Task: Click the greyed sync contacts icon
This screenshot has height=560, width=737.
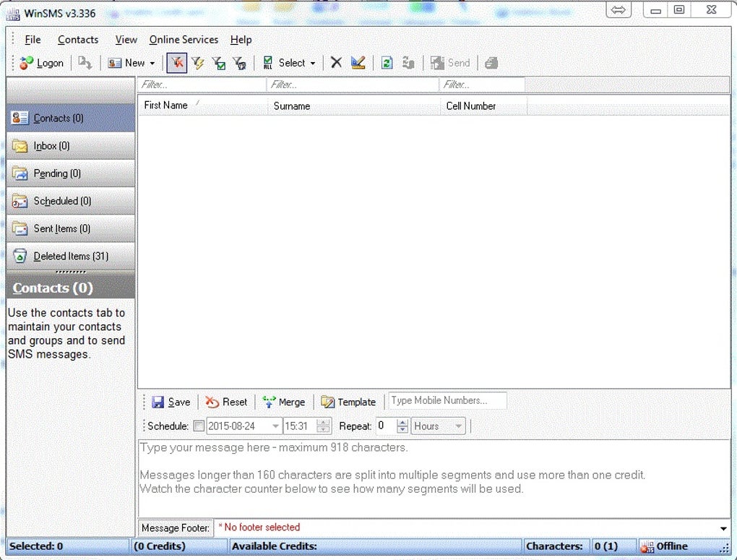Action: [408, 63]
